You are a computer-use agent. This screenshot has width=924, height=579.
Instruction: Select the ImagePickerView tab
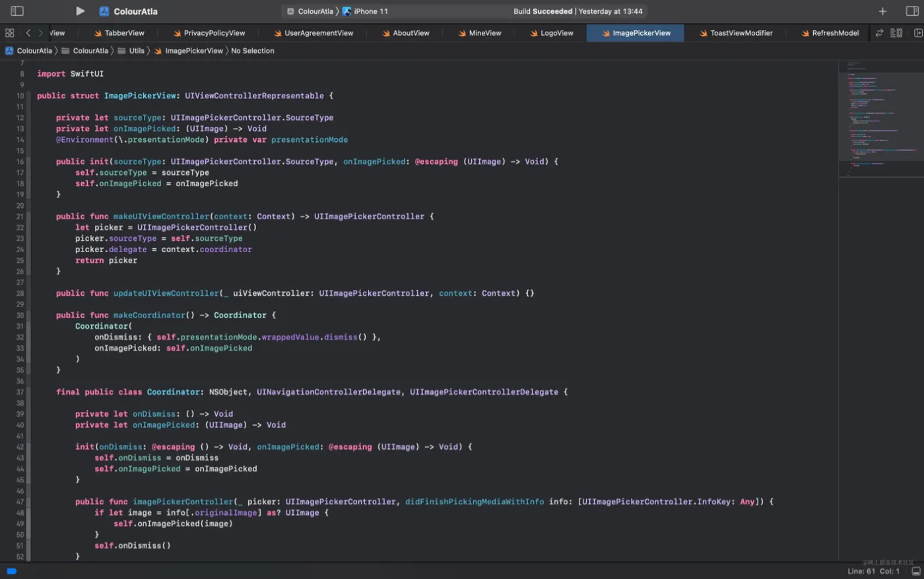(636, 33)
